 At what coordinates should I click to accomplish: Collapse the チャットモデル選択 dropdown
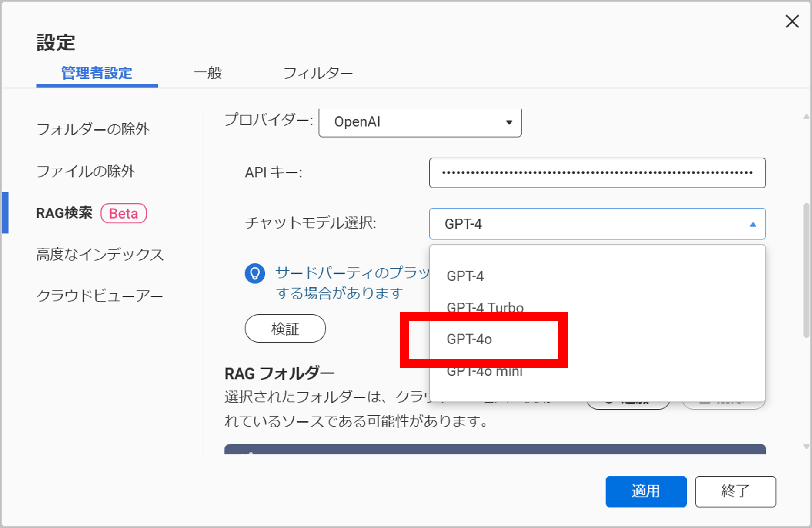point(752,224)
